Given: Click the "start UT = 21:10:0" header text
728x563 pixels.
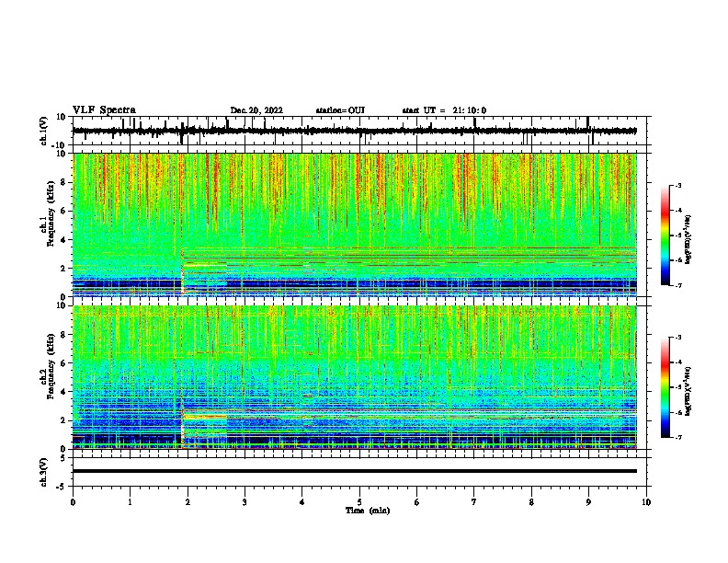Looking at the screenshot, I should click(x=444, y=110).
